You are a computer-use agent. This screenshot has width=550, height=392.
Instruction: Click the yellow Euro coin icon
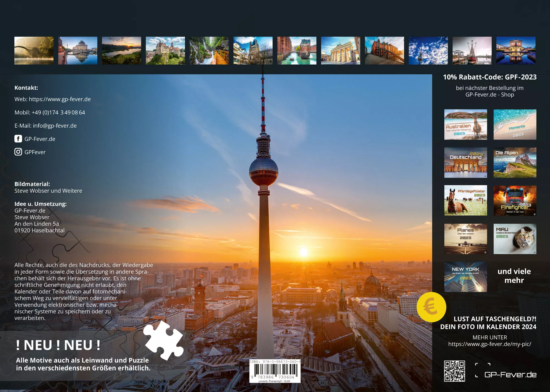(x=431, y=307)
